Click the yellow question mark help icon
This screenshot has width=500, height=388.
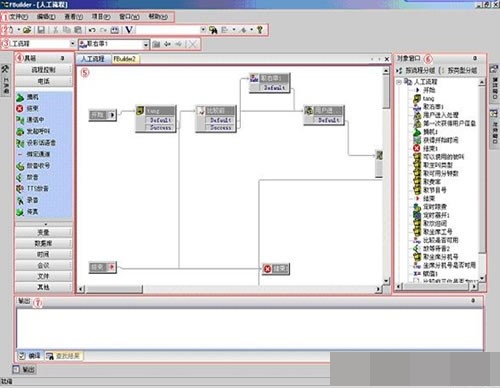(x=260, y=30)
